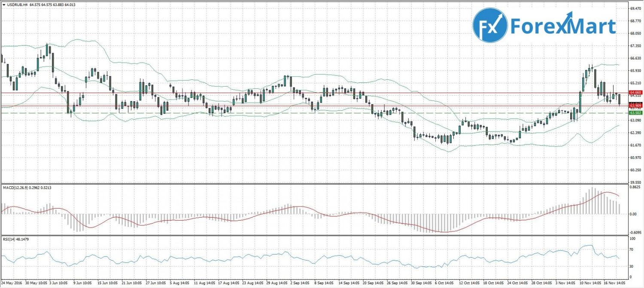Click the RSI(14) indicator label

tap(9, 239)
